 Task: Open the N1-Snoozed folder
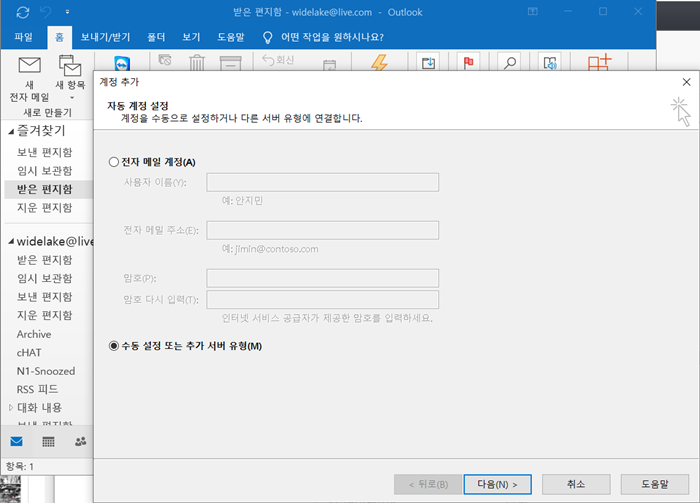coord(46,371)
